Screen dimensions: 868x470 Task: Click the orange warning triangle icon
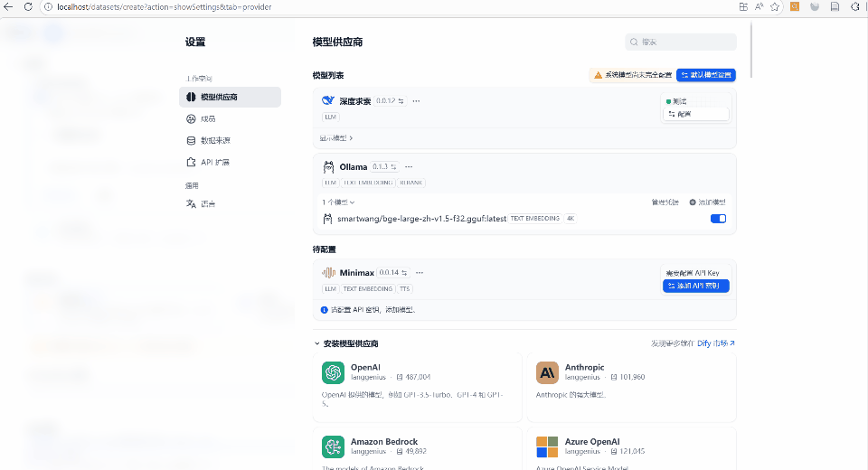pos(598,75)
